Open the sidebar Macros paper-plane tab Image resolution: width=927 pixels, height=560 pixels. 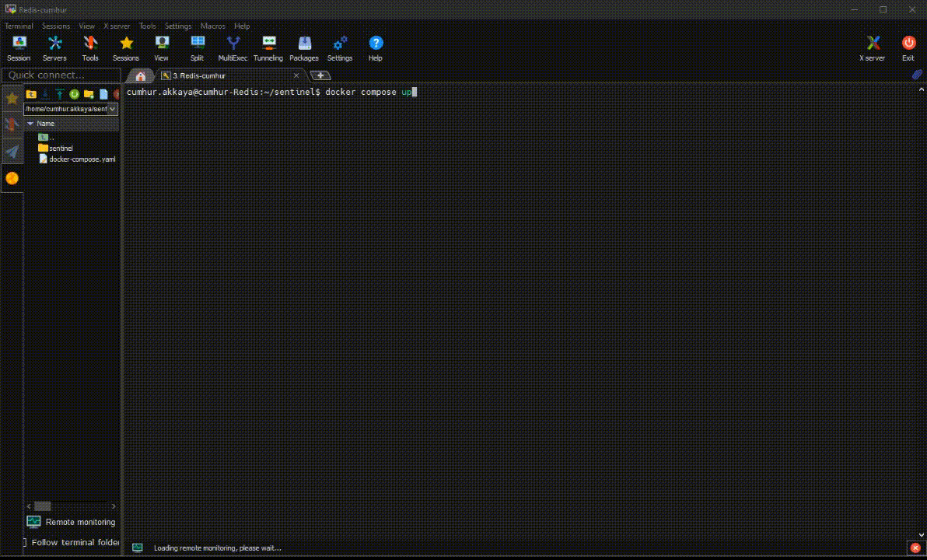[x=12, y=152]
